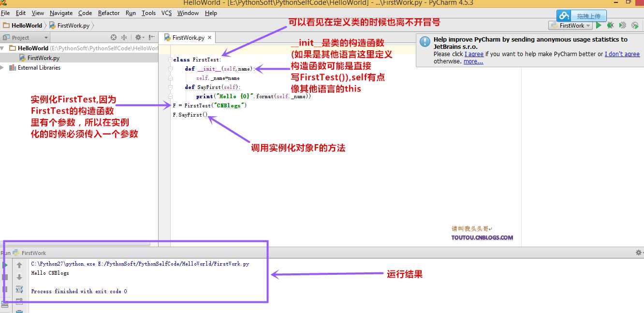The height and width of the screenshot is (313, 644).
Task: Start debugging with the bug icon
Action: pyautogui.click(x=611, y=25)
